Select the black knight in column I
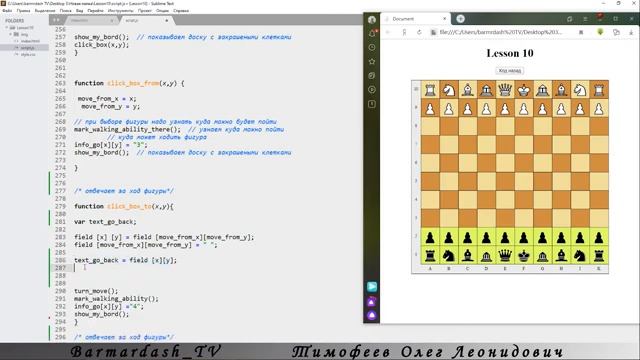The image size is (640, 360). pos(580,256)
